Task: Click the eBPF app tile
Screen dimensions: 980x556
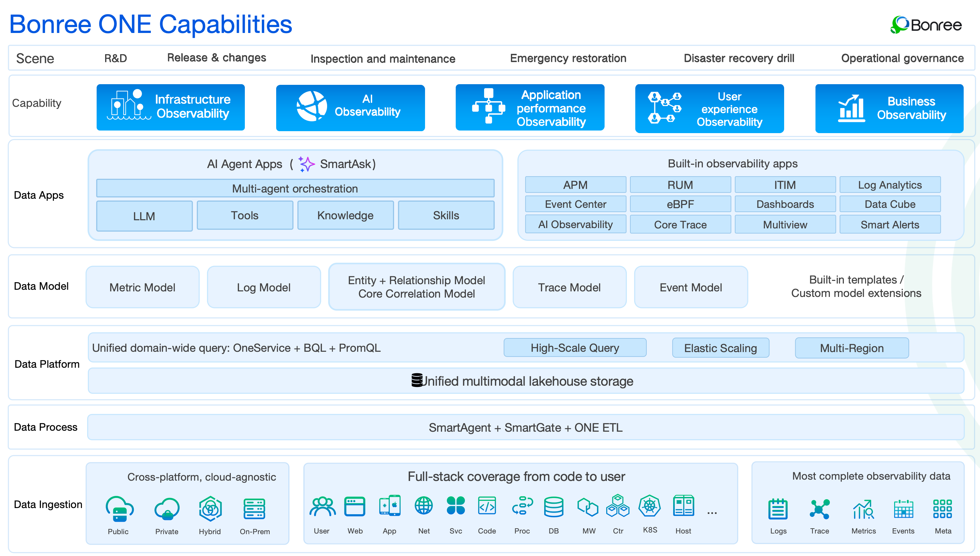Action: pos(680,204)
